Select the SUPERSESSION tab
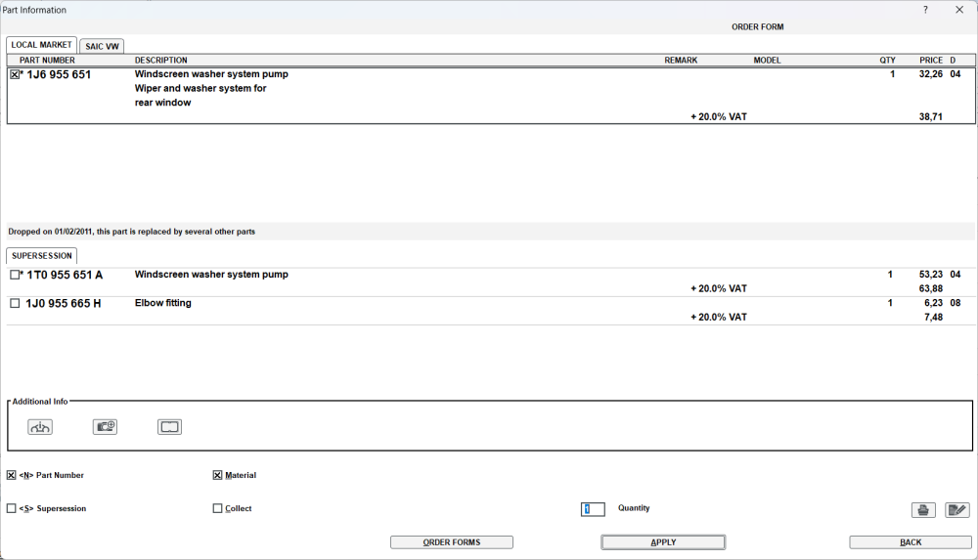The width and height of the screenshot is (978, 560). [x=42, y=256]
